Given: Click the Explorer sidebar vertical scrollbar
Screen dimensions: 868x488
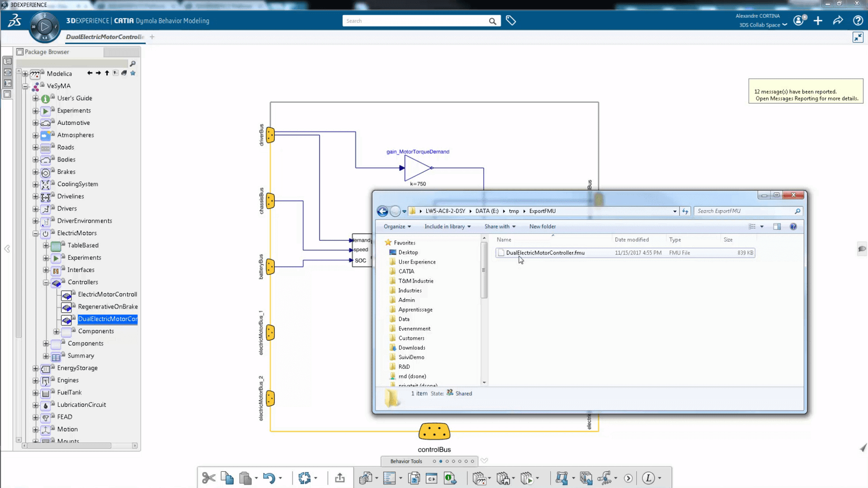Looking at the screenshot, I should click(x=484, y=269).
